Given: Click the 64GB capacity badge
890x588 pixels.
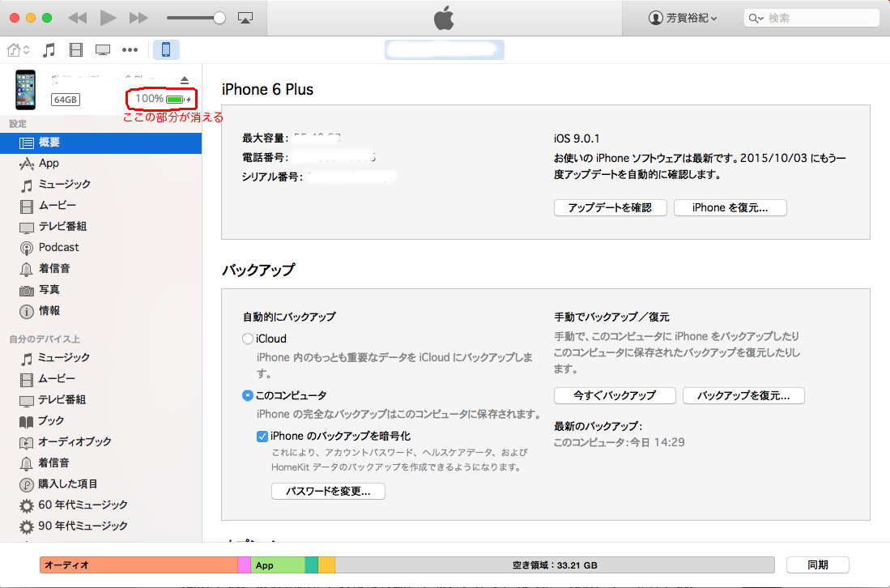Looking at the screenshot, I should pos(66,100).
